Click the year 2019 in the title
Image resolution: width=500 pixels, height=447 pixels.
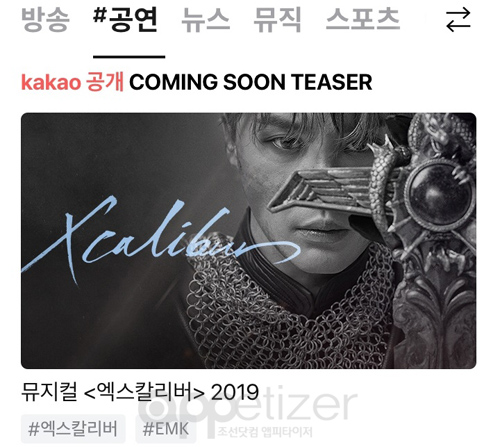click(x=235, y=392)
